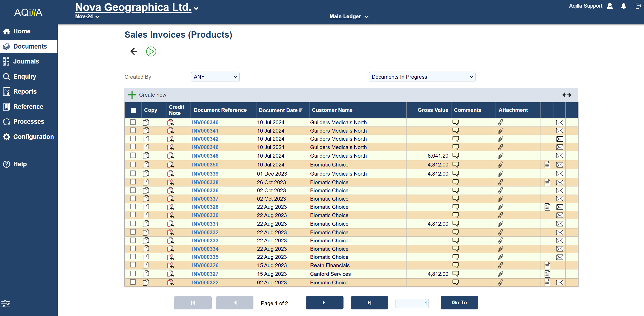
Task: Click credit note icon for INV000348
Action: coord(171,156)
